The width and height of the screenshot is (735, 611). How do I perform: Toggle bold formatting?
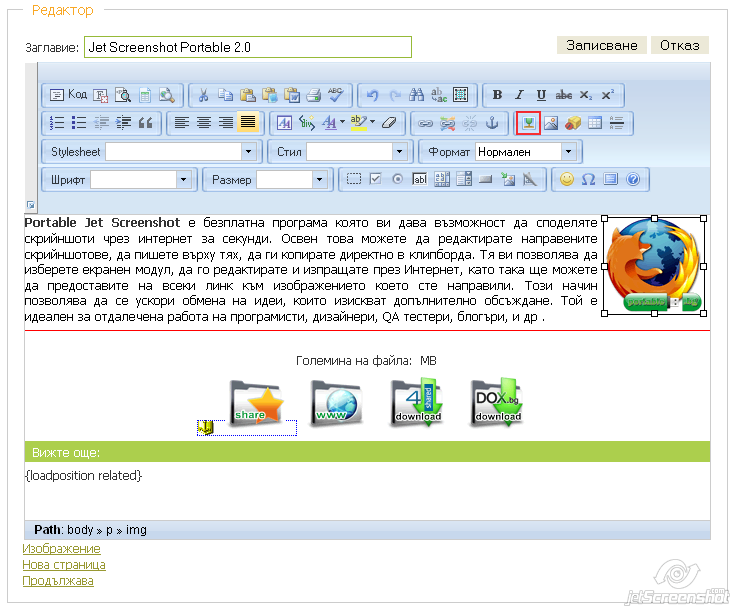(497, 95)
